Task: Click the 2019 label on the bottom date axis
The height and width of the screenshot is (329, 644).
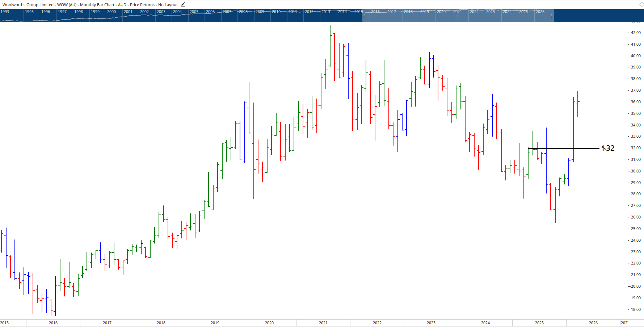Action: [214, 322]
